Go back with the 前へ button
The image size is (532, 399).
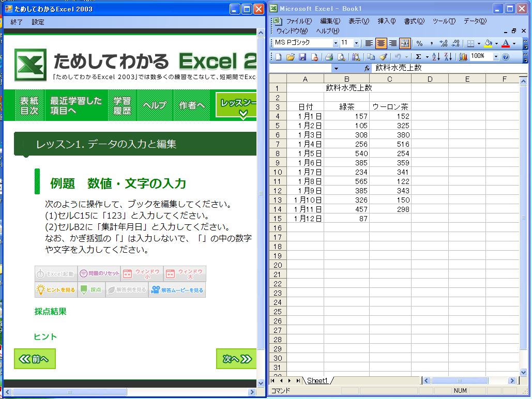[x=35, y=359]
